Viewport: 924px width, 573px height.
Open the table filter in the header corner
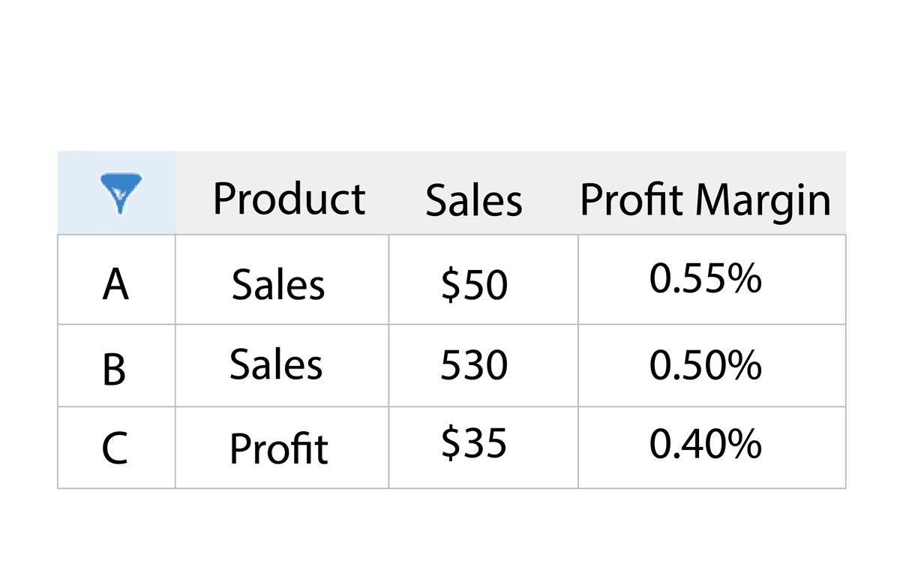click(x=118, y=194)
